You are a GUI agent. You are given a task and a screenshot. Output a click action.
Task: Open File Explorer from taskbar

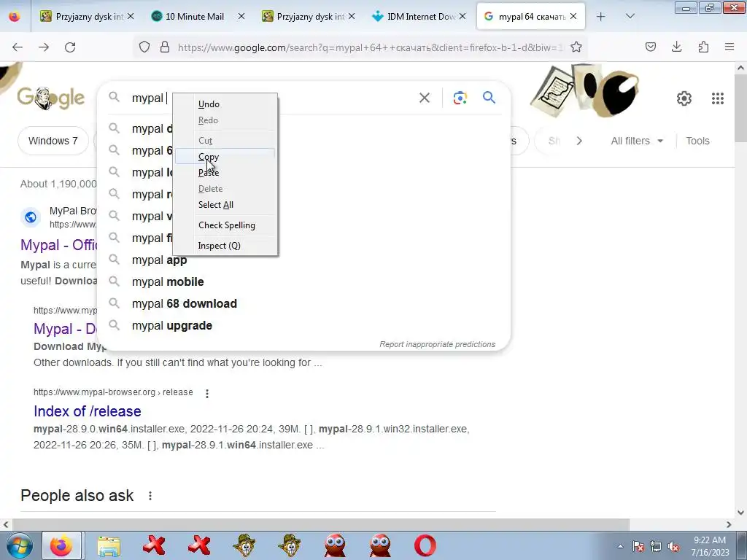(109, 545)
